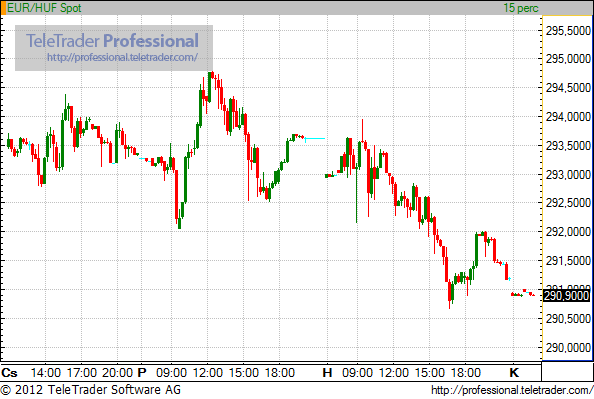Click the 295,5000 price axis label

pos(568,30)
